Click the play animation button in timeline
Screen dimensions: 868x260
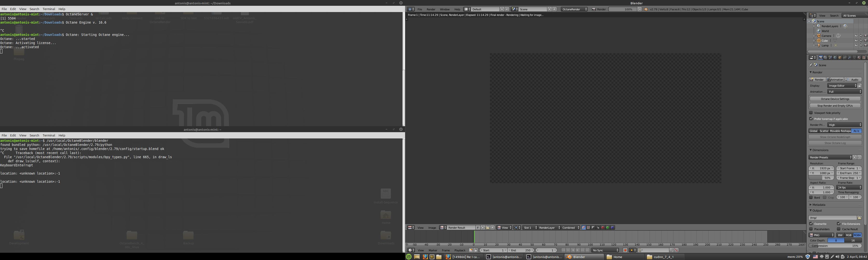click(x=578, y=250)
